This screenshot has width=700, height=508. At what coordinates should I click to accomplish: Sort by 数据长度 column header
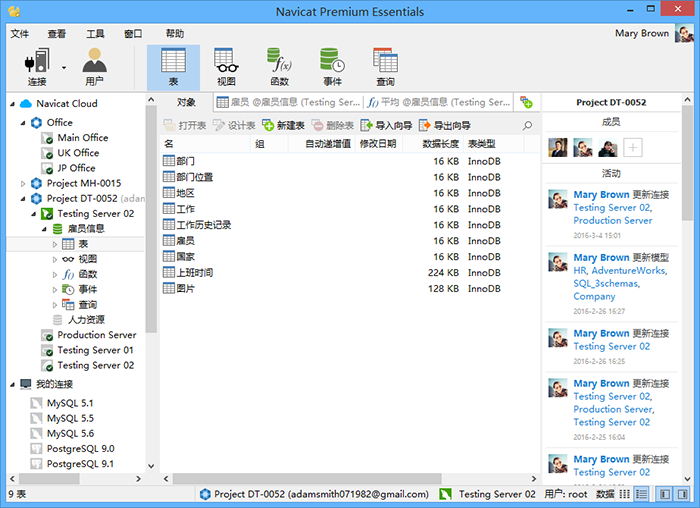(432, 144)
